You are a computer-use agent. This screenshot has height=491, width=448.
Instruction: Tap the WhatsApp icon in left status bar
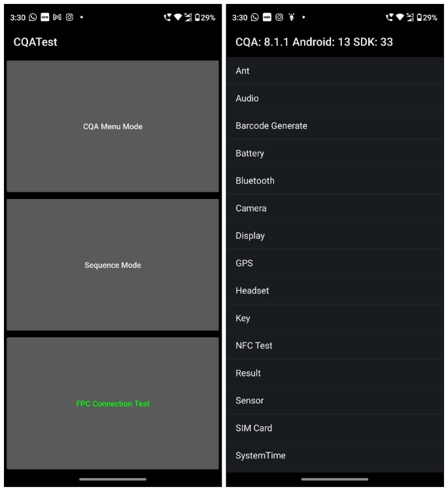tap(33, 17)
